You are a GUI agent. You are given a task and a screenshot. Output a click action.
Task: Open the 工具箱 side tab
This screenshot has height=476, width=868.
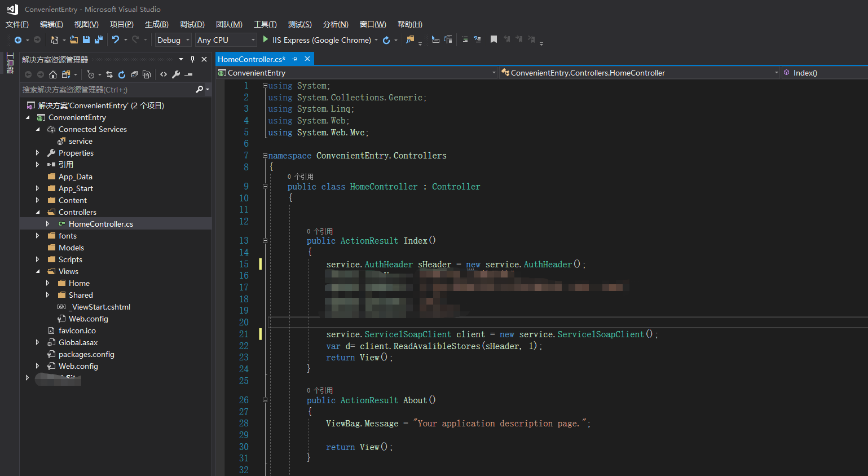(10, 63)
